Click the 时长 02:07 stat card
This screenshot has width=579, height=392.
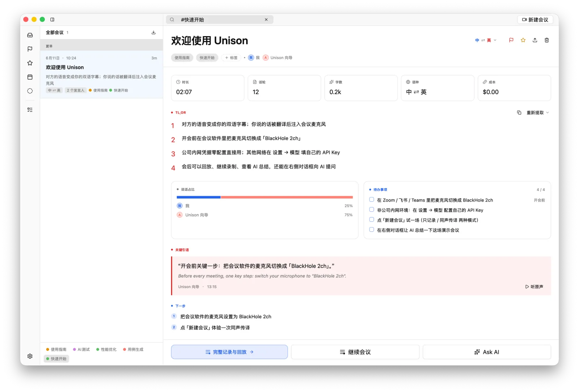pos(208,88)
